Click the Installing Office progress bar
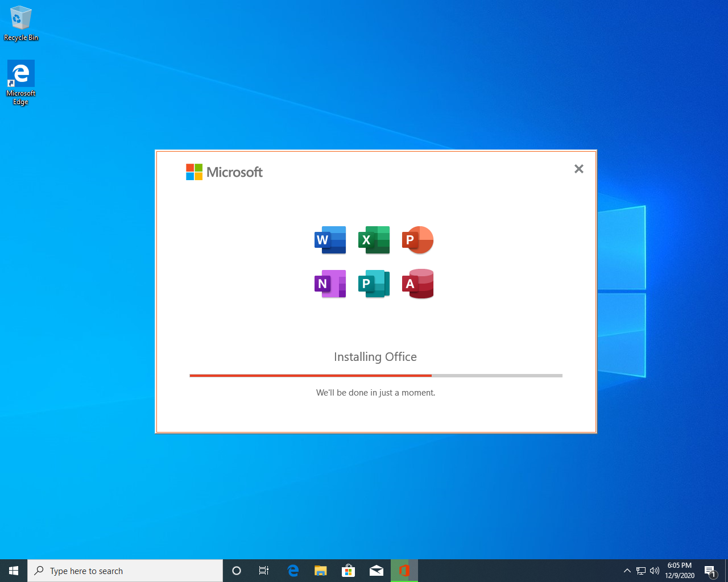 click(376, 376)
